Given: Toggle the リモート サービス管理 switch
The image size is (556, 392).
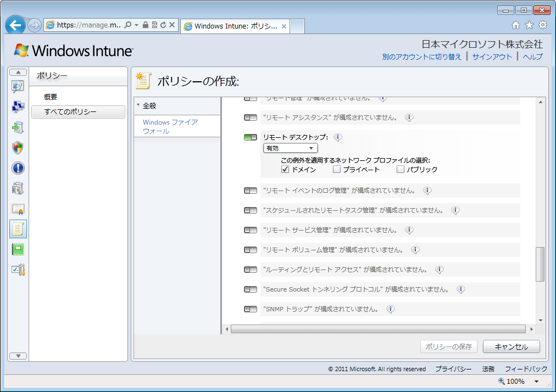Looking at the screenshot, I should [x=251, y=230].
